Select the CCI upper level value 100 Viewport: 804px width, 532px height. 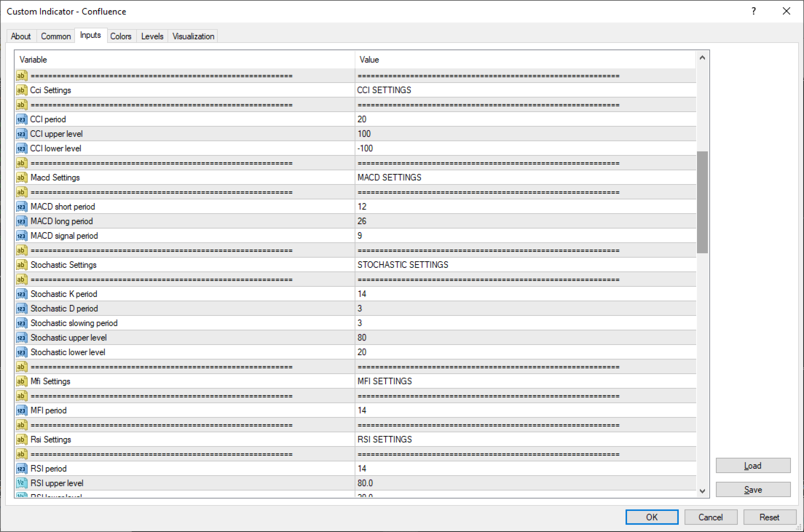tap(526, 134)
